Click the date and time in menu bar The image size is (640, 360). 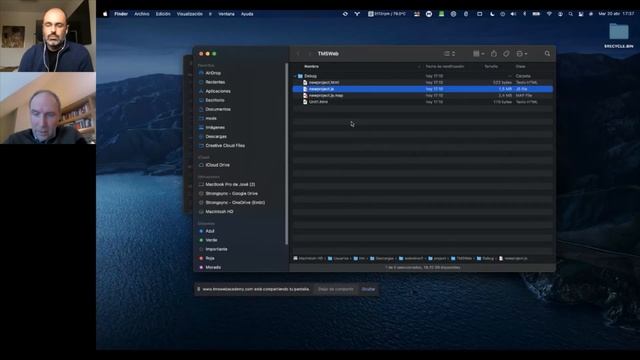coord(616,14)
